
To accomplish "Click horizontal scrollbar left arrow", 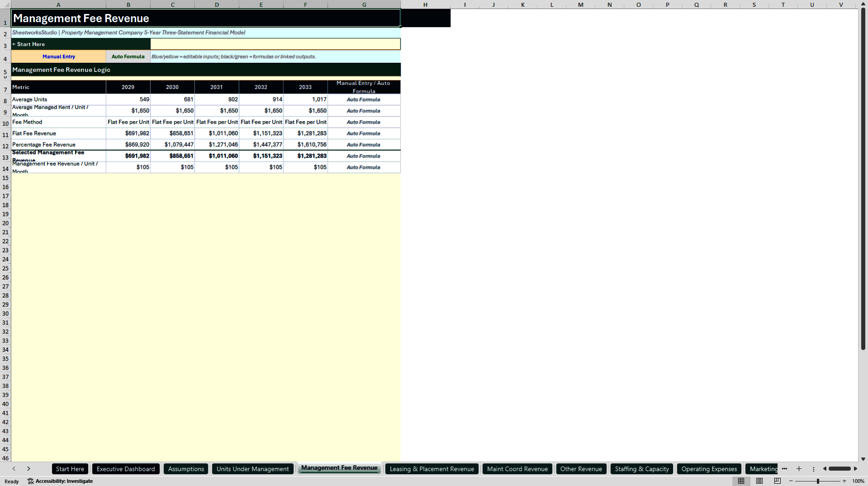I will [x=825, y=469].
